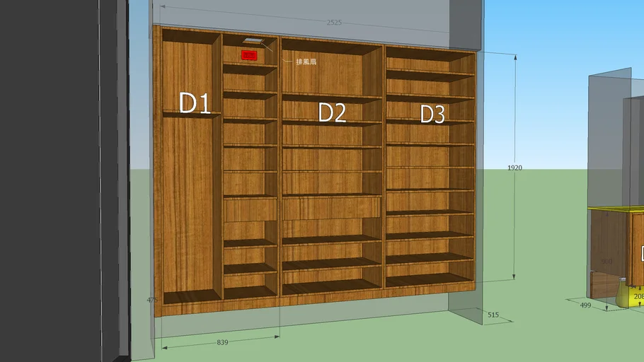
Task: Click the exhaust fan vent icon
Action: [x=252, y=42]
